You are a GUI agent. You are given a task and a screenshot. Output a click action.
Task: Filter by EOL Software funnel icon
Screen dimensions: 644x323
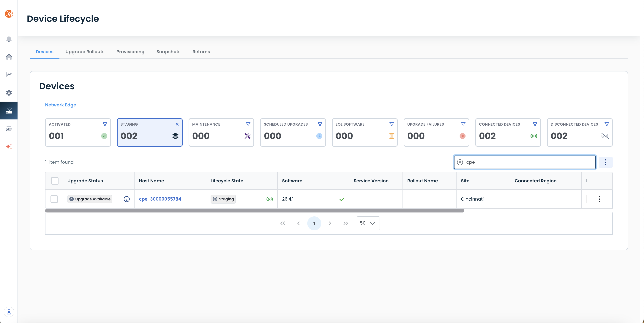coord(392,124)
